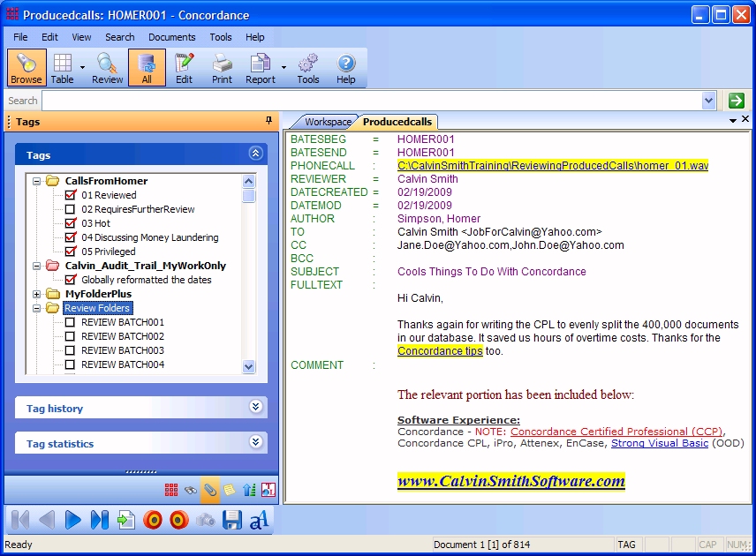Expand the Tag statistics section

click(x=255, y=442)
